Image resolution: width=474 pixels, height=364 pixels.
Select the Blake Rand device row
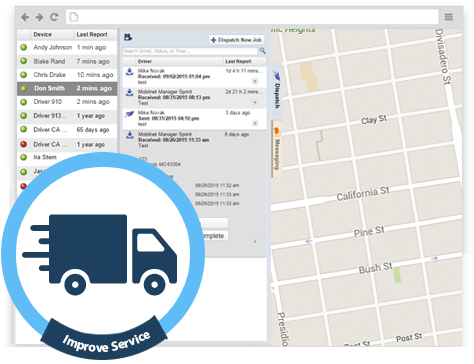67,61
